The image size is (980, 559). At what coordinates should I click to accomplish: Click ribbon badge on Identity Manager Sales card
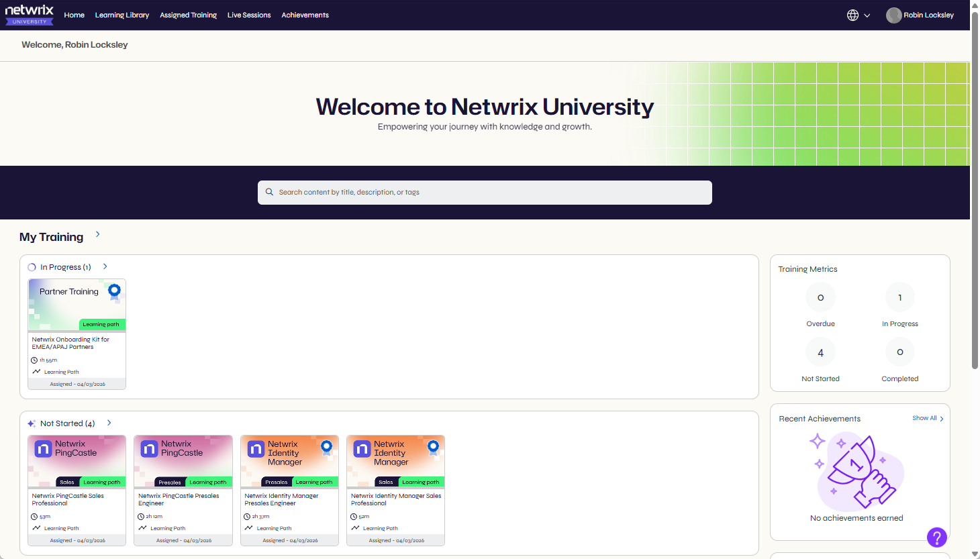click(x=433, y=448)
